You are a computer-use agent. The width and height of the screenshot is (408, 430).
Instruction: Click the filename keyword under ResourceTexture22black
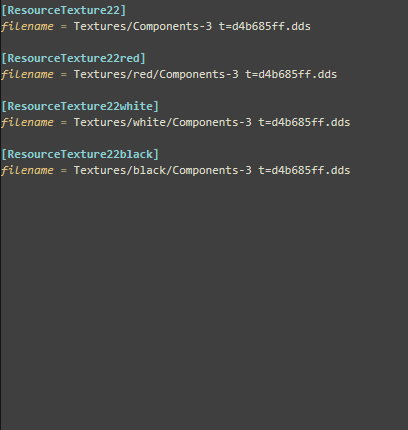point(27,170)
